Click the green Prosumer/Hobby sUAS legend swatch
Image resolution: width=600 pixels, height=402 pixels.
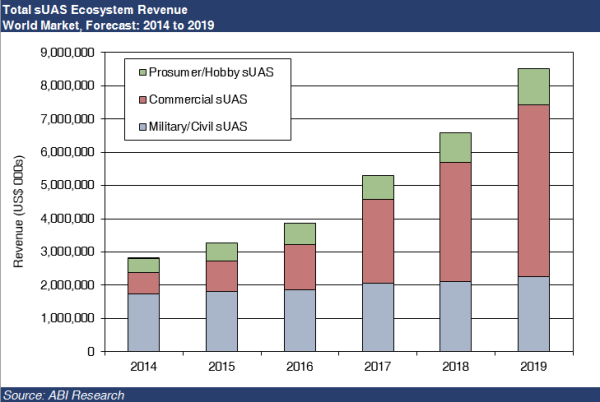(143, 72)
